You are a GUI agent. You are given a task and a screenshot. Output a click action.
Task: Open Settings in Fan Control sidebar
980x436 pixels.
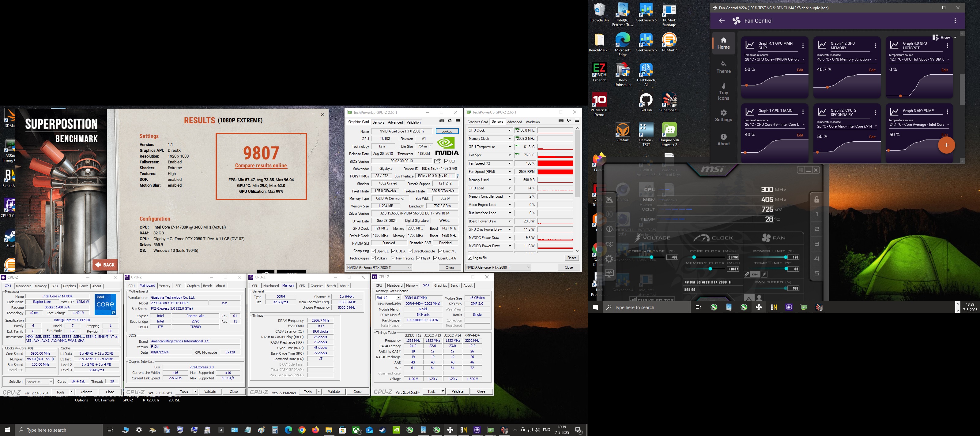(724, 116)
